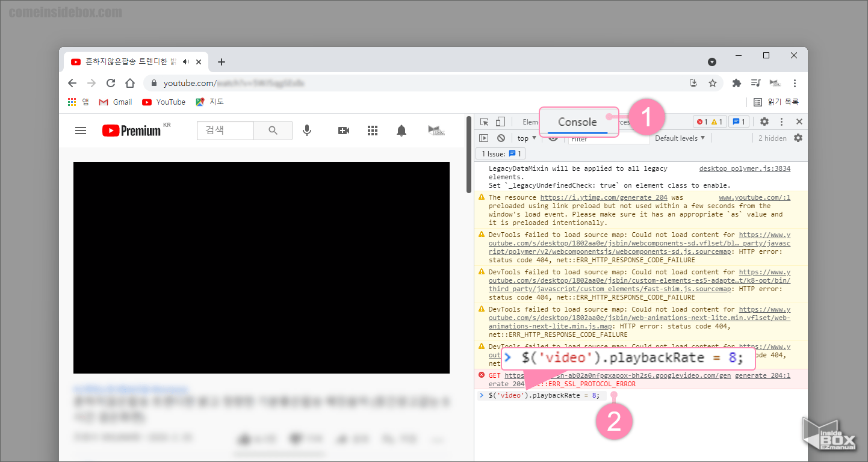
Task: Clear the console with the prohibition icon
Action: click(501, 138)
